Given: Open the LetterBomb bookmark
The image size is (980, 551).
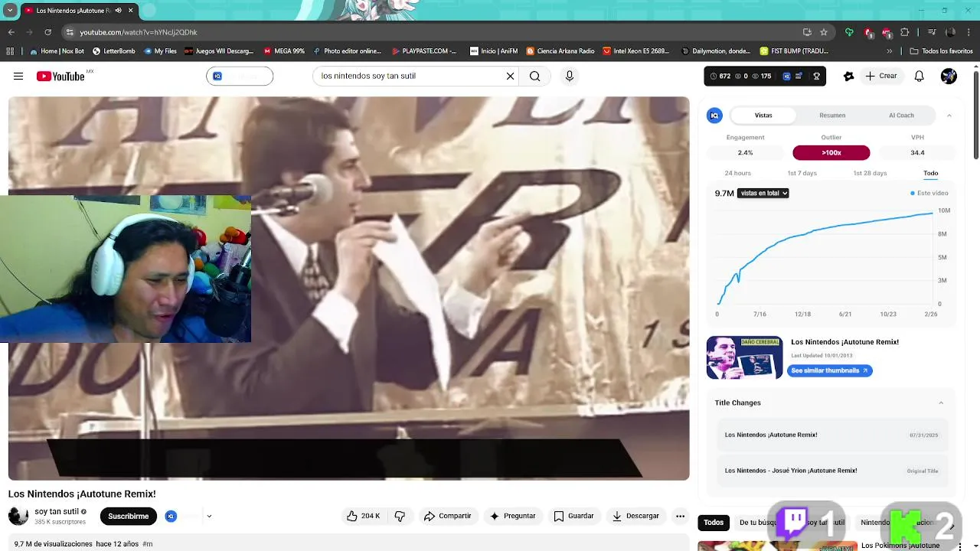Looking at the screenshot, I should pos(113,51).
